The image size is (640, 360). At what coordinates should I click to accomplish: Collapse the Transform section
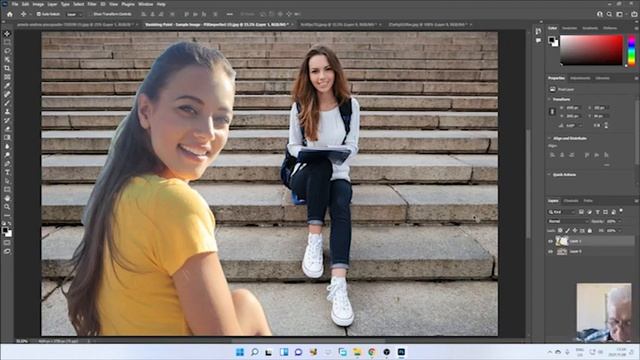point(549,99)
